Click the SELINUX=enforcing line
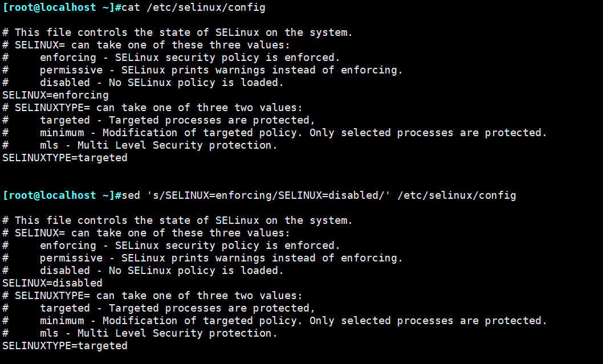 (x=55, y=95)
